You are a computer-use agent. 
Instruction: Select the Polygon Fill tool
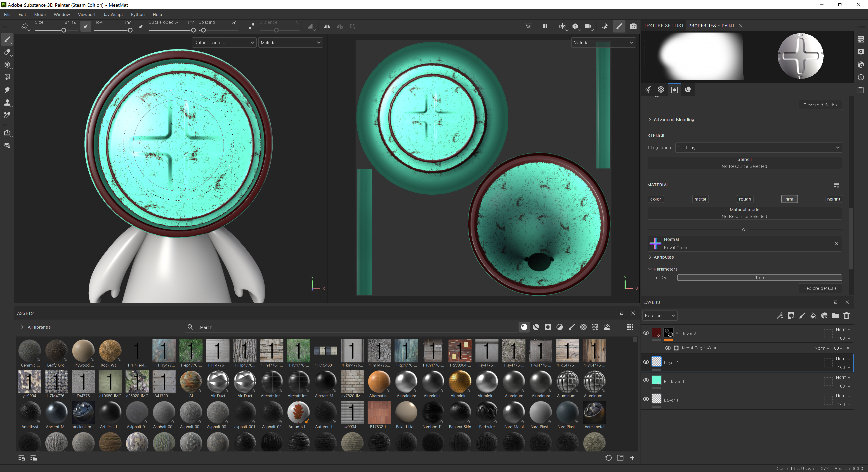[7, 77]
